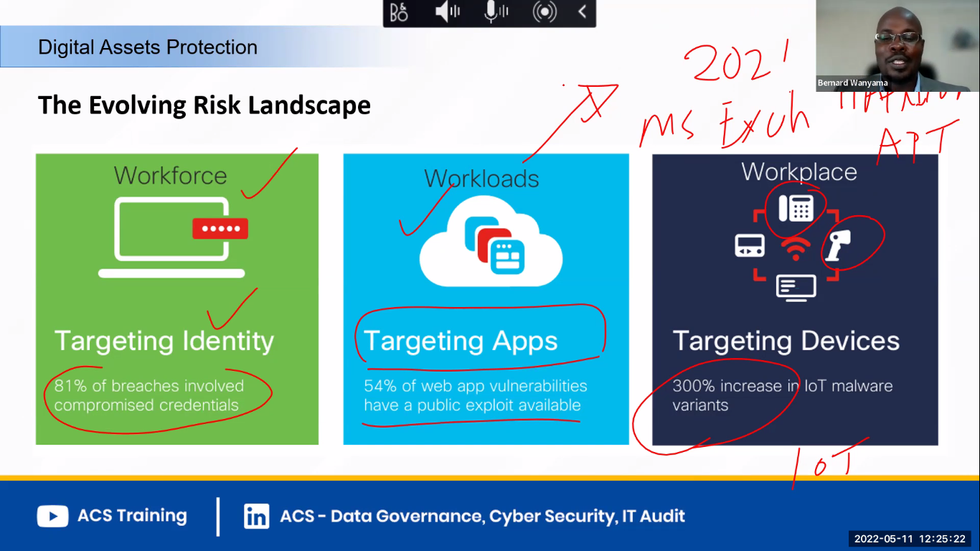The height and width of the screenshot is (551, 980).
Task: Click the microphone icon in the audio bar
Action: 496,11
